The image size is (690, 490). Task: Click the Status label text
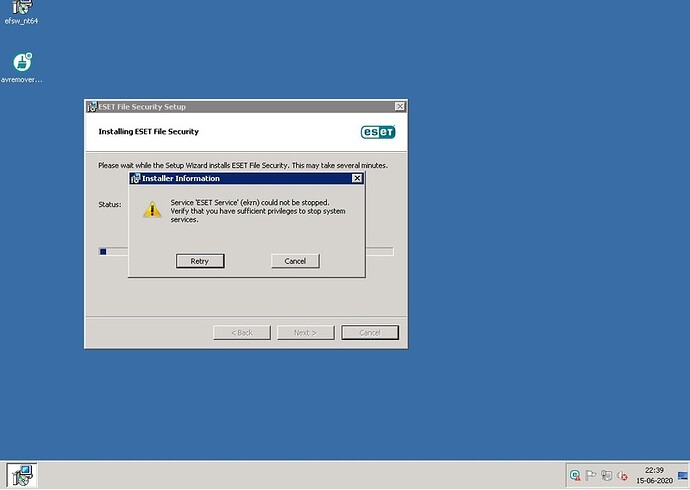110,205
